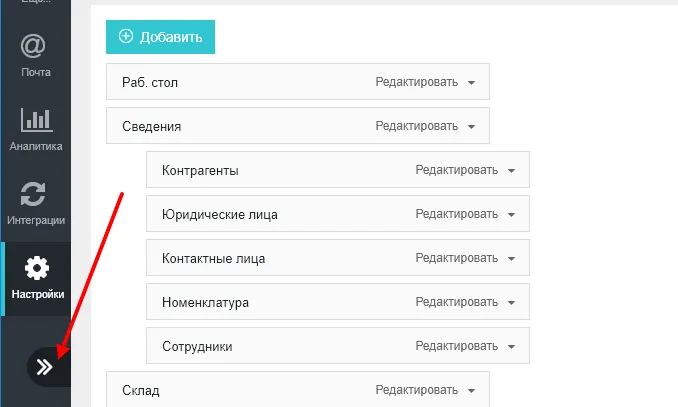Click Редактировать for Номенклатура
This screenshot has height=407, width=678.
coord(457,302)
